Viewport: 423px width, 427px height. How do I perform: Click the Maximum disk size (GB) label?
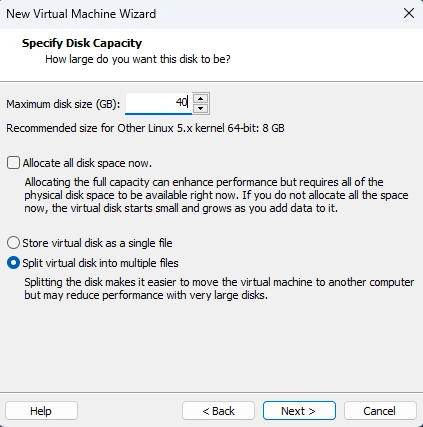coord(63,104)
